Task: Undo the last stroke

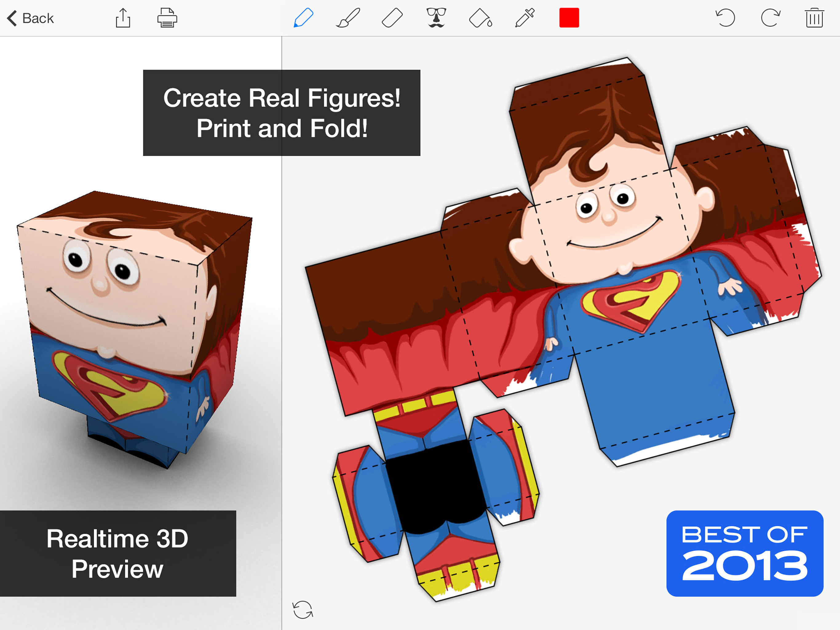Action: [x=725, y=18]
